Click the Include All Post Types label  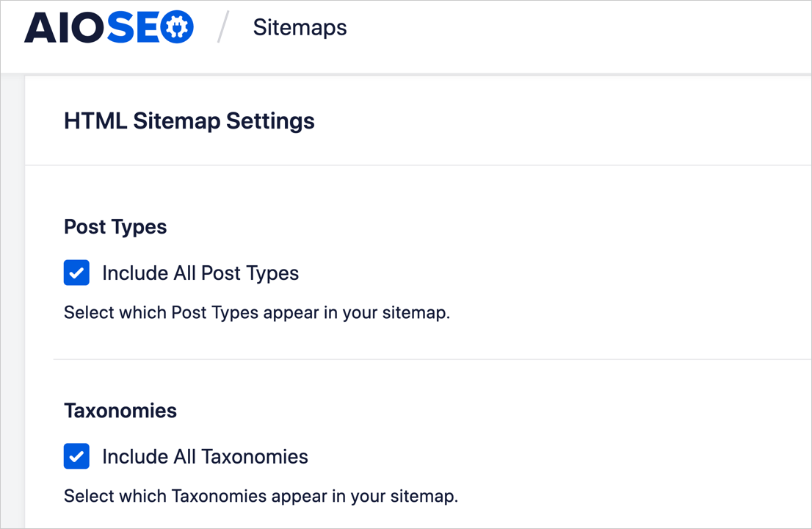click(x=200, y=273)
